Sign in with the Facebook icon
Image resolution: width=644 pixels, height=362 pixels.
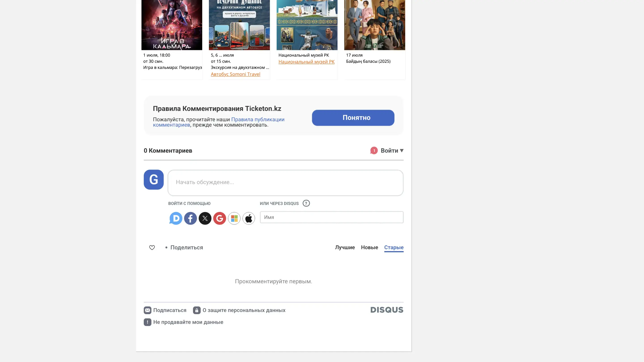[x=190, y=218]
